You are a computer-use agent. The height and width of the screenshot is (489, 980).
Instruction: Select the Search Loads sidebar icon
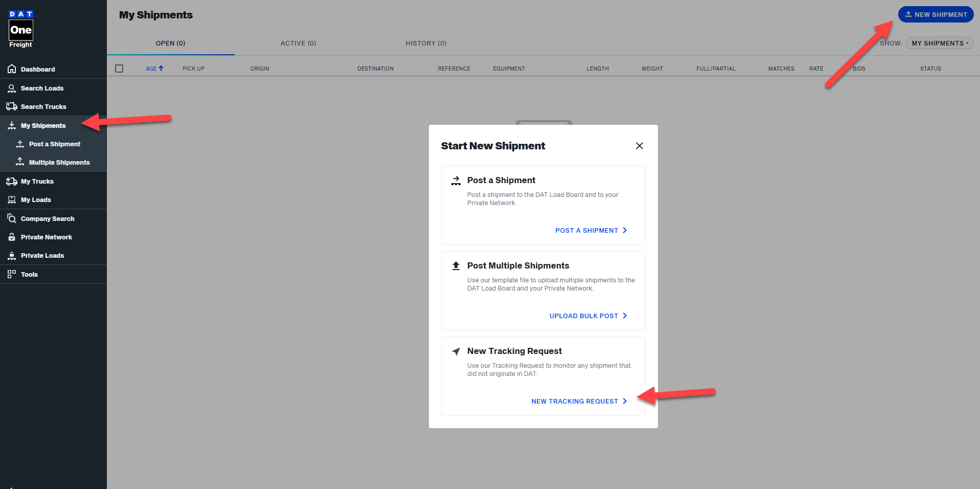pyautogui.click(x=11, y=88)
